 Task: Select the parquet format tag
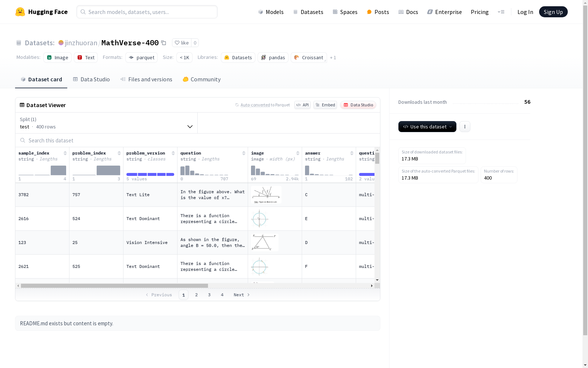click(141, 57)
